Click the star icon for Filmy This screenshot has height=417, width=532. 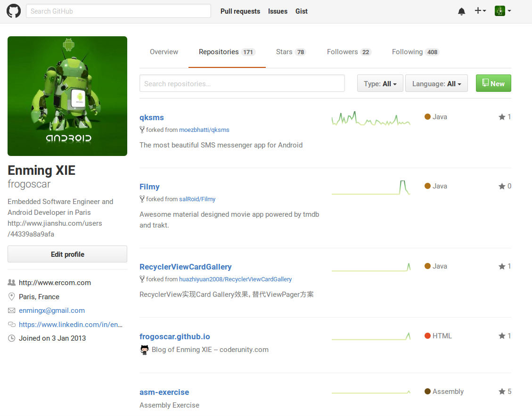502,186
